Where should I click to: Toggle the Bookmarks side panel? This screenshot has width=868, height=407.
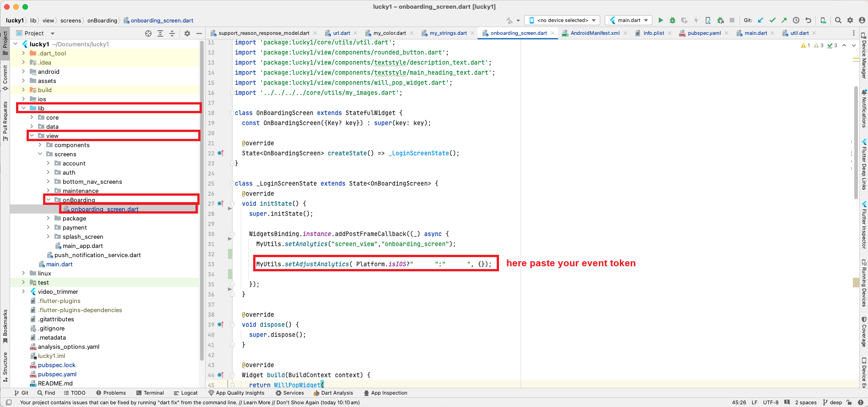click(x=5, y=326)
